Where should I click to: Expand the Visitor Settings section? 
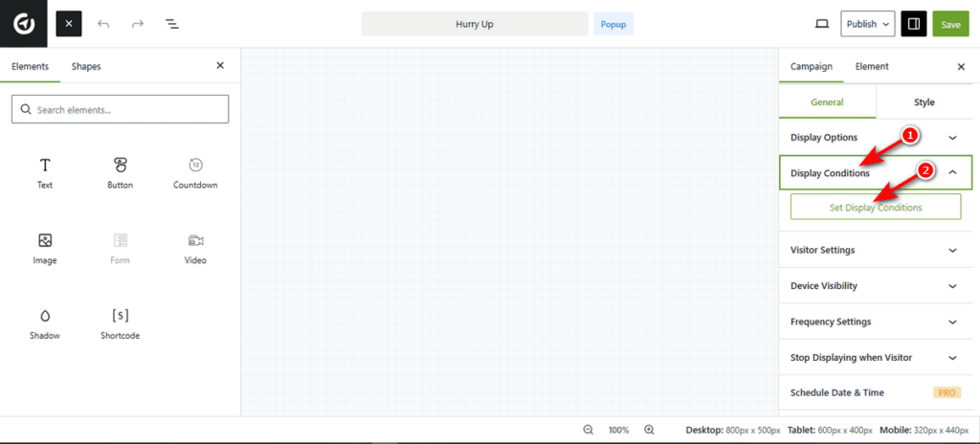(875, 250)
